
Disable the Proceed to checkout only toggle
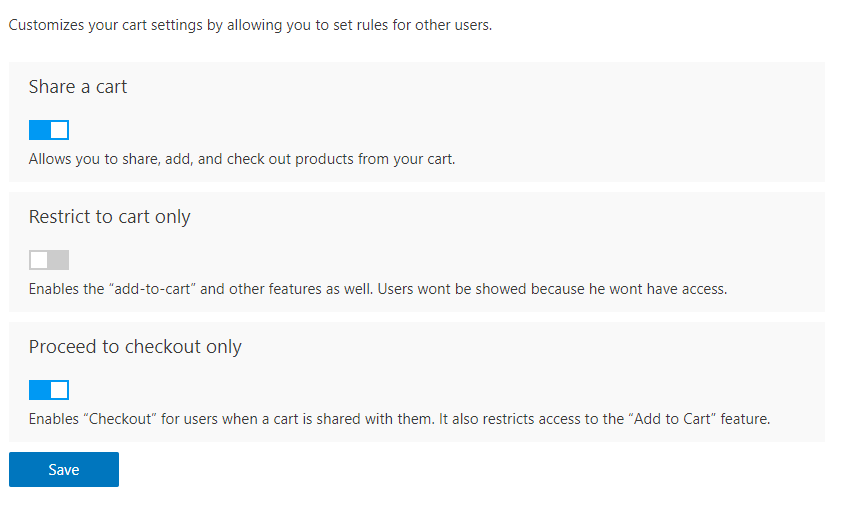tap(49, 390)
